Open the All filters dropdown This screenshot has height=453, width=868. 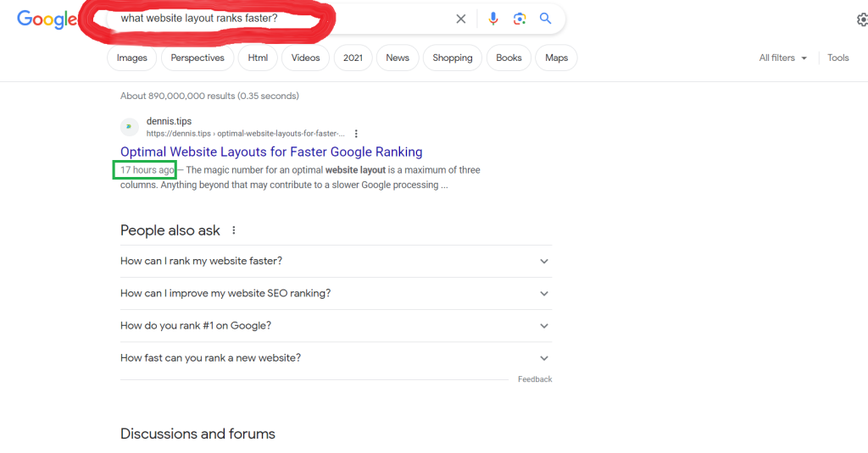[782, 58]
